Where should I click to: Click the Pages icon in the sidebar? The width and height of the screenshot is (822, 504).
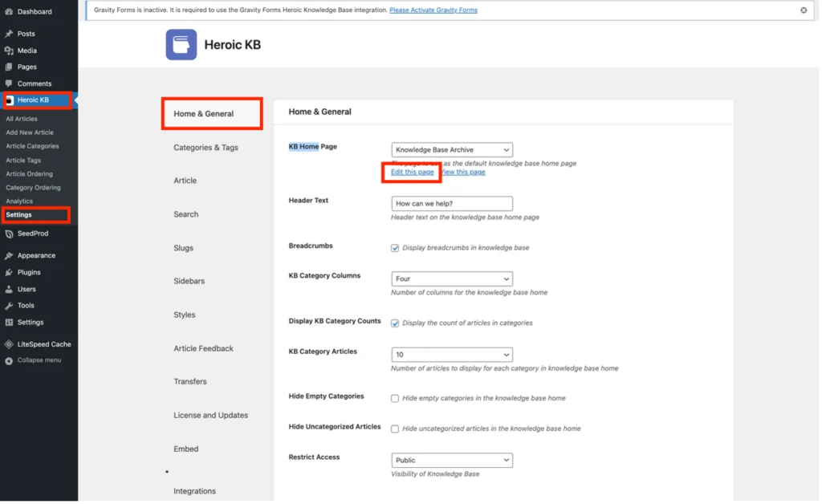tap(9, 67)
